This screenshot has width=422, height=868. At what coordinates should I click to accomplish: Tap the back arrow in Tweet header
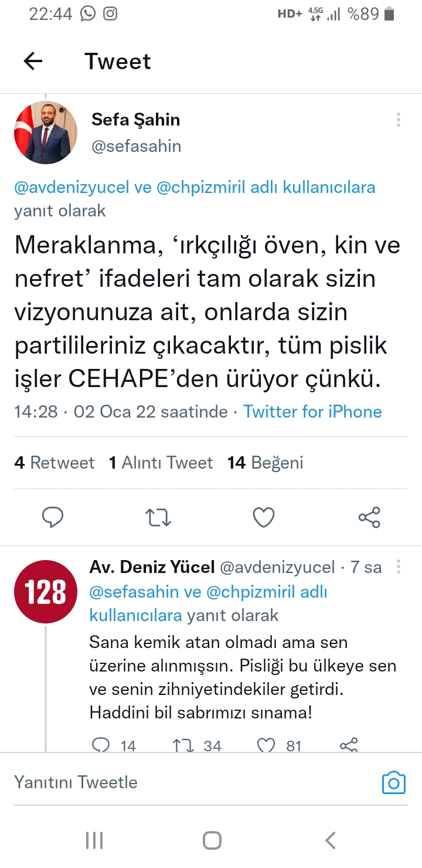point(33,61)
